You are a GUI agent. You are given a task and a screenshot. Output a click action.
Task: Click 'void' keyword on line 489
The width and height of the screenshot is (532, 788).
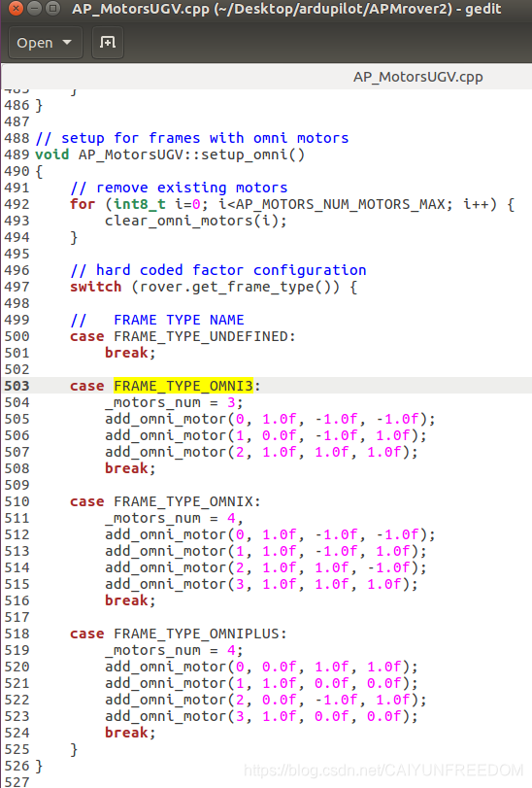point(52,154)
